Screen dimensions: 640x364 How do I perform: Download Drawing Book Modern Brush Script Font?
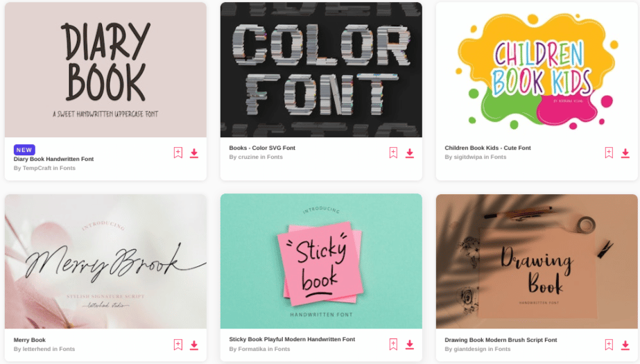coord(625,345)
